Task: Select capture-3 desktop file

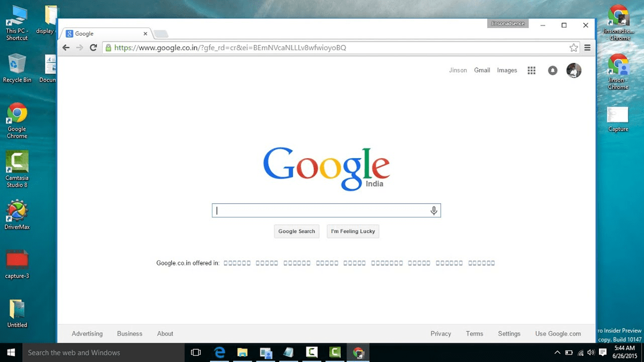Action: point(17,264)
